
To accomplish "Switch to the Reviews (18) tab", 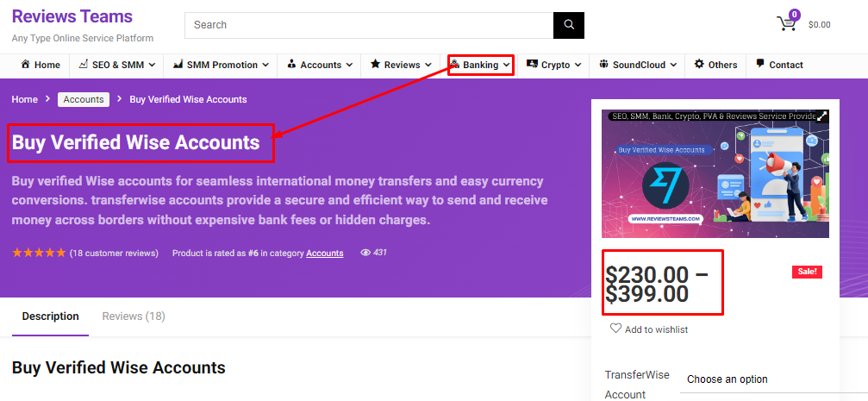I will tap(134, 316).
